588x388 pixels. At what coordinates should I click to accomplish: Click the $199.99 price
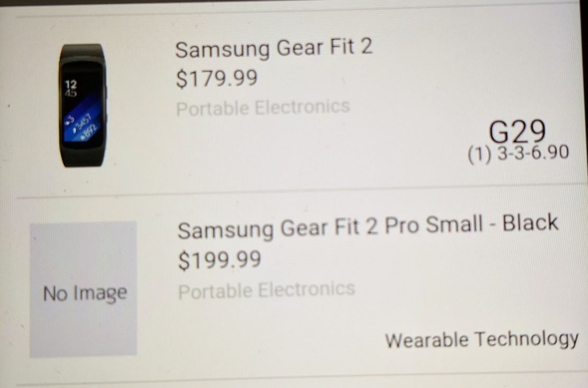point(219,260)
